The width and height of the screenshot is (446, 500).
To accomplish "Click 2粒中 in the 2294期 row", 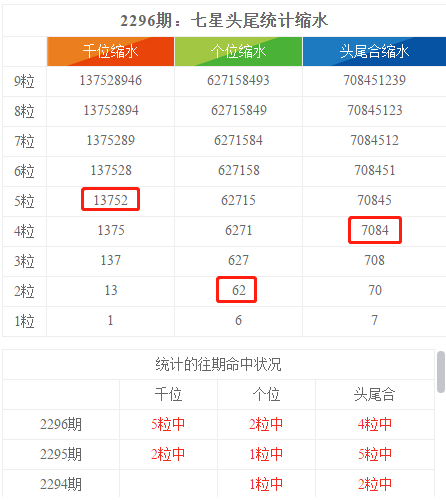I will [375, 484].
